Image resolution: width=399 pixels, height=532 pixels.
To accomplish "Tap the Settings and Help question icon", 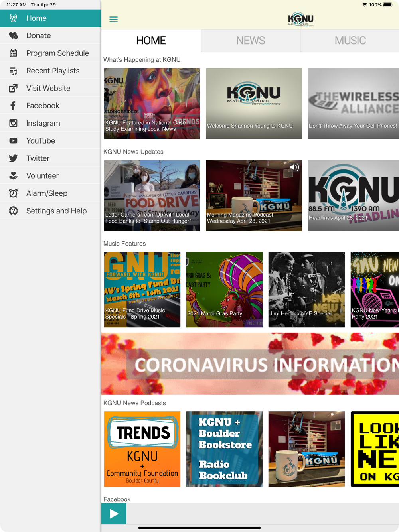I will [13, 211].
